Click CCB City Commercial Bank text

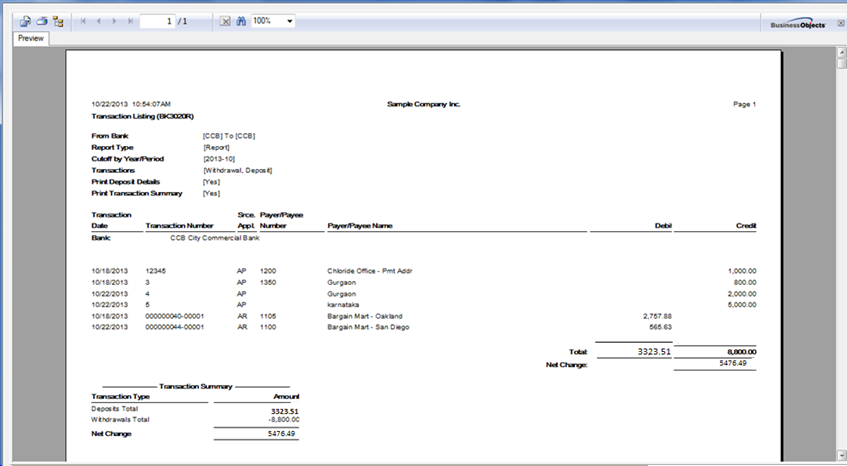[x=215, y=238]
